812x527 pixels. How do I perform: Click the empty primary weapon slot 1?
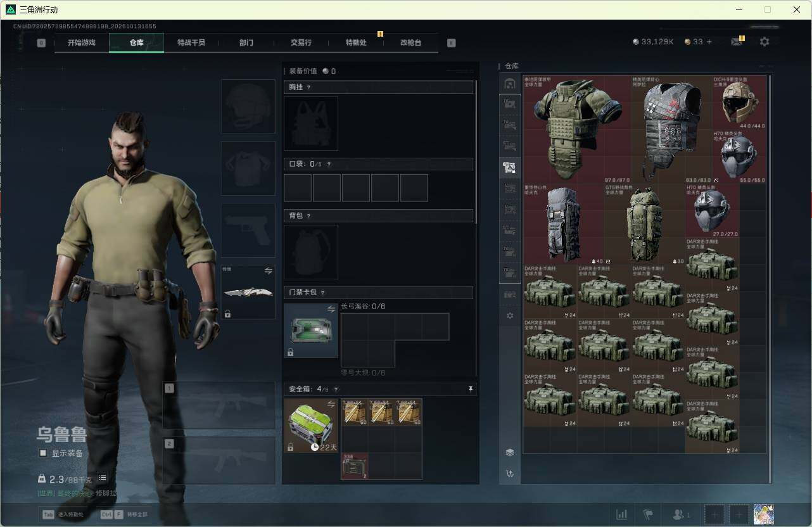pyautogui.click(x=219, y=405)
